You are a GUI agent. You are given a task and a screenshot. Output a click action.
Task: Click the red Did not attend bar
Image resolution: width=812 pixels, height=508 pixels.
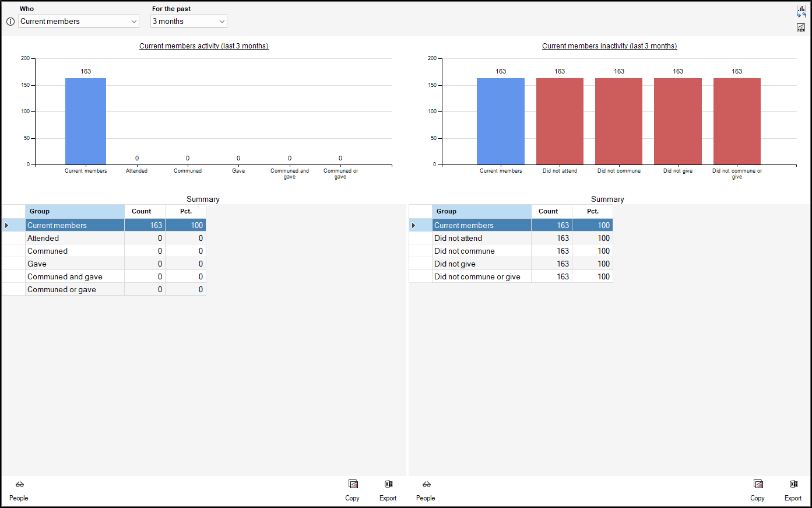[560, 121]
